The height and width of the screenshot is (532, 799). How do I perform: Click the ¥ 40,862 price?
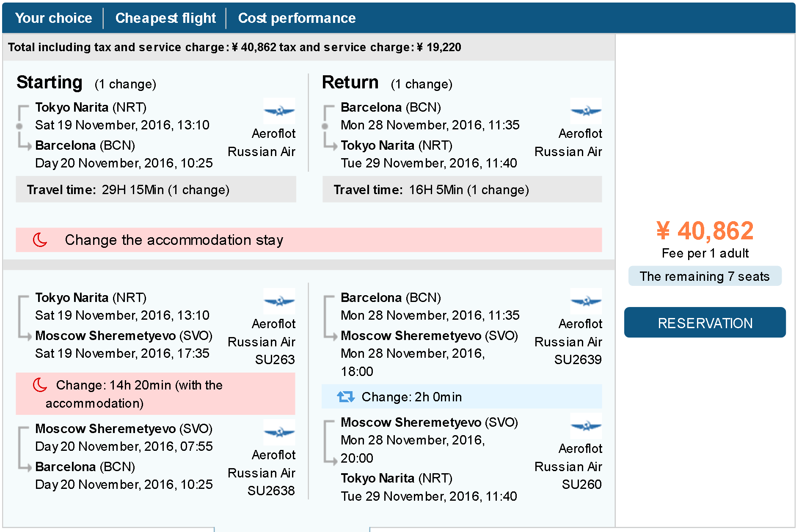[x=705, y=231]
